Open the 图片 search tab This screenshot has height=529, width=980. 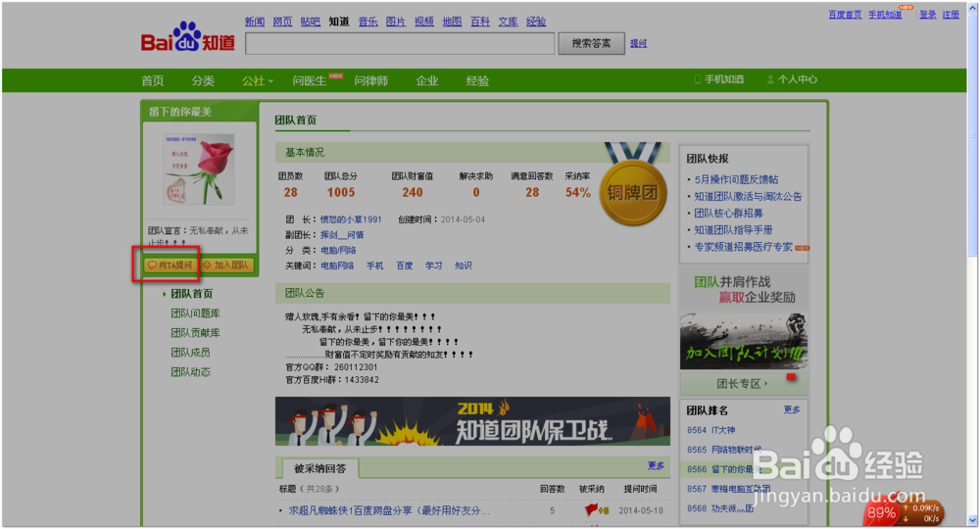[x=396, y=22]
